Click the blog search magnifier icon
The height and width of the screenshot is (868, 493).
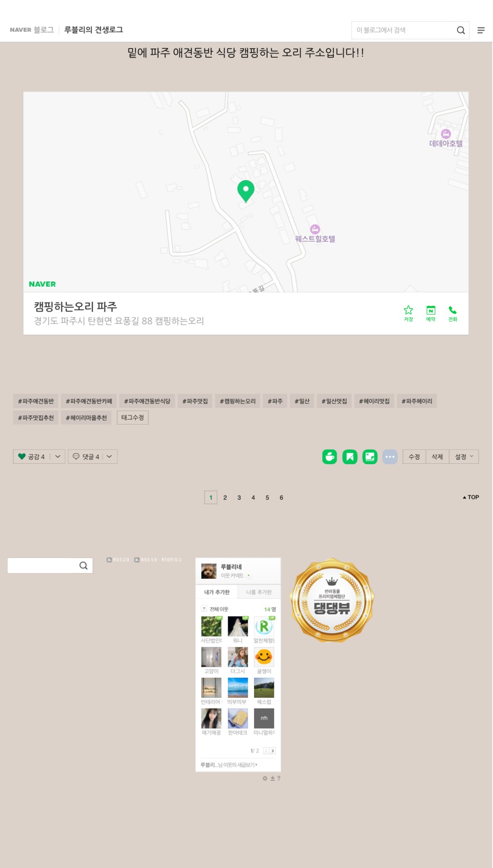pyautogui.click(x=461, y=30)
